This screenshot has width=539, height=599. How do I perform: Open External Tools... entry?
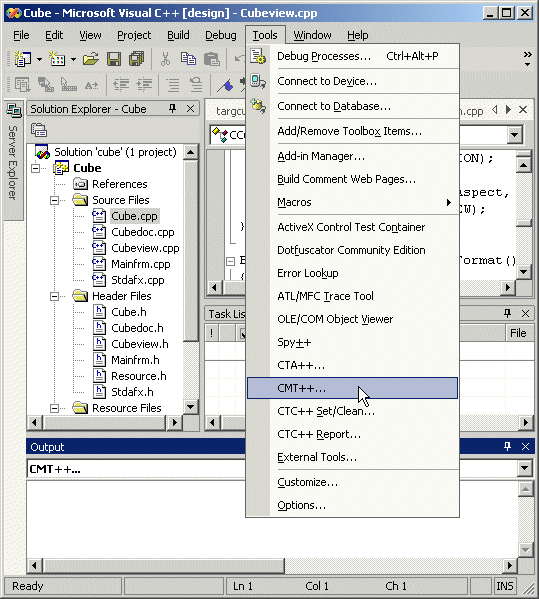[352, 457]
